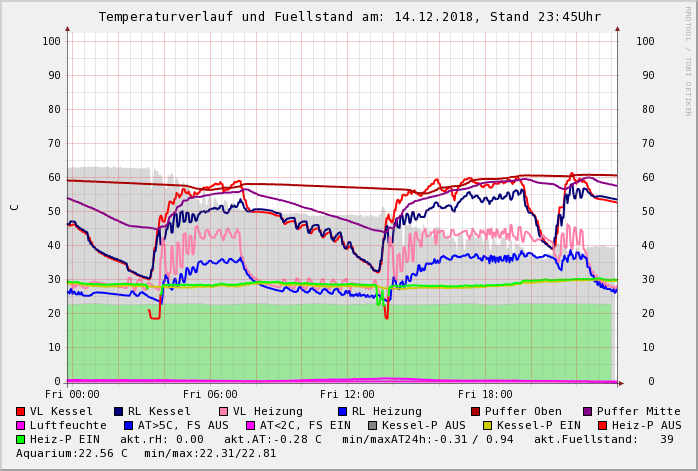The height and width of the screenshot is (471, 698).
Task: Click the red VL Kessel legend swatch
Action: (21, 411)
